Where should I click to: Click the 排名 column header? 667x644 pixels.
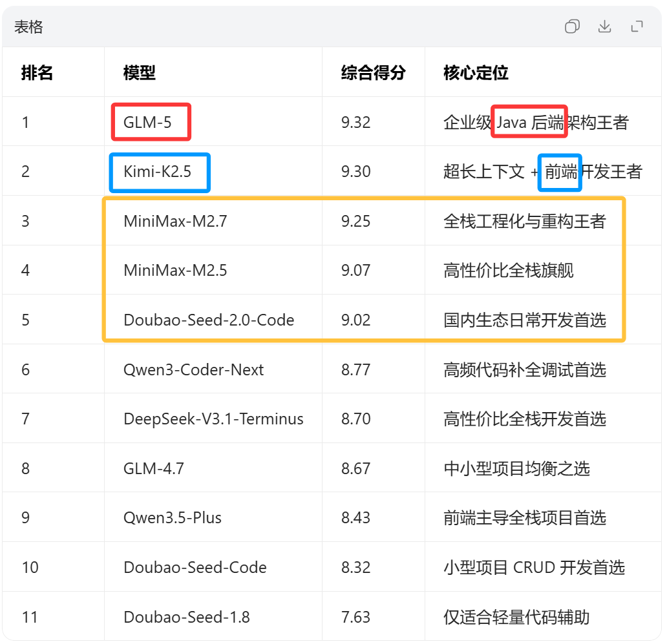tap(37, 72)
